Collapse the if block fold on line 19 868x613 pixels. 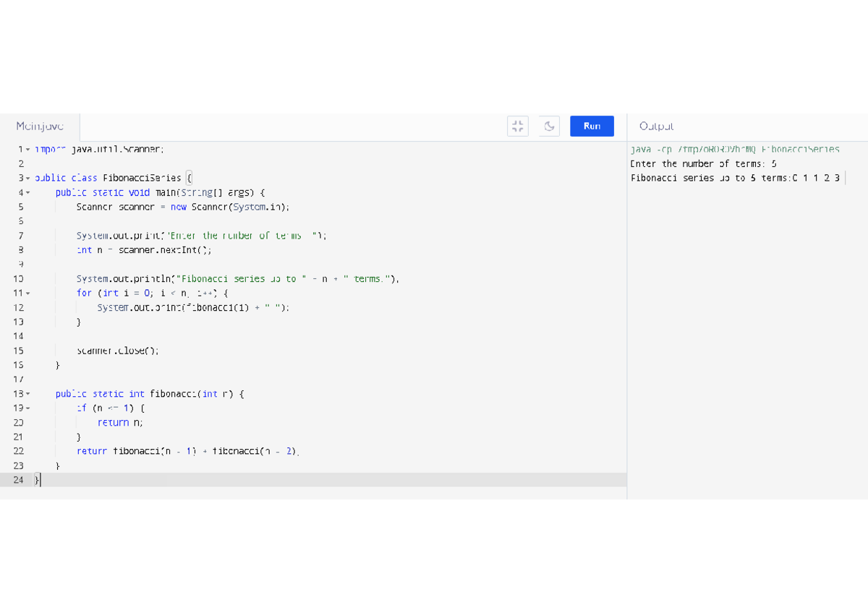(x=28, y=408)
